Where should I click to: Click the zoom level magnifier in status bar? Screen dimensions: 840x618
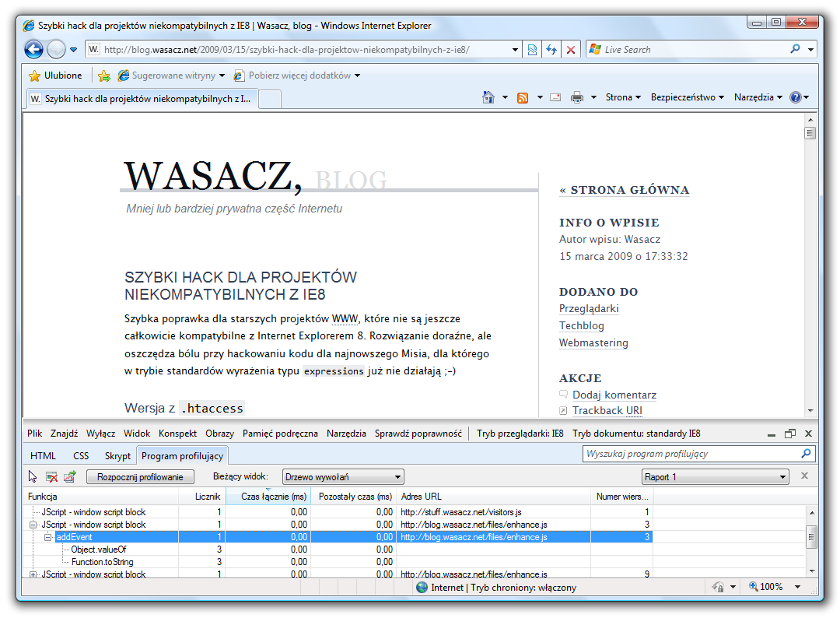click(x=754, y=587)
